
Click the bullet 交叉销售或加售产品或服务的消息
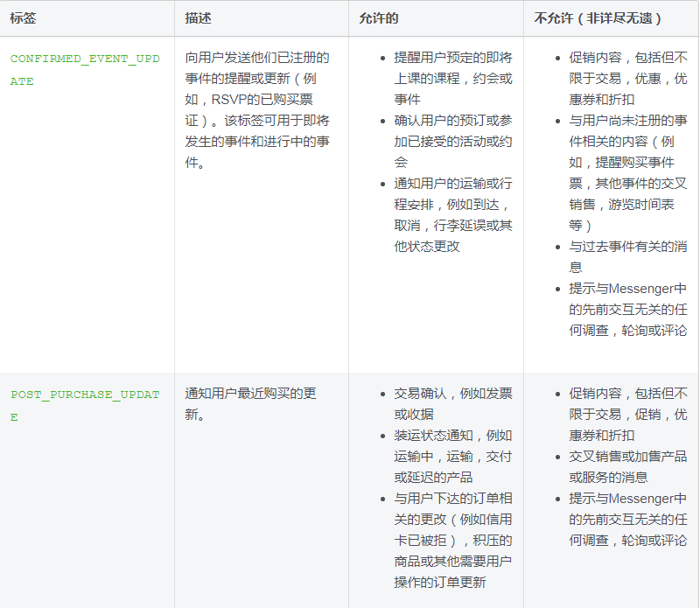627,466
